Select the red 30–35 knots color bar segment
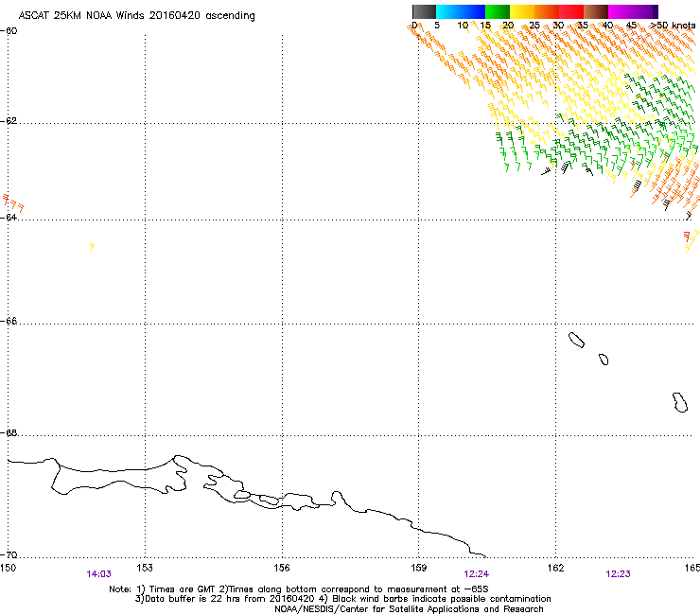The height and width of the screenshot is (615, 700). coord(571,11)
